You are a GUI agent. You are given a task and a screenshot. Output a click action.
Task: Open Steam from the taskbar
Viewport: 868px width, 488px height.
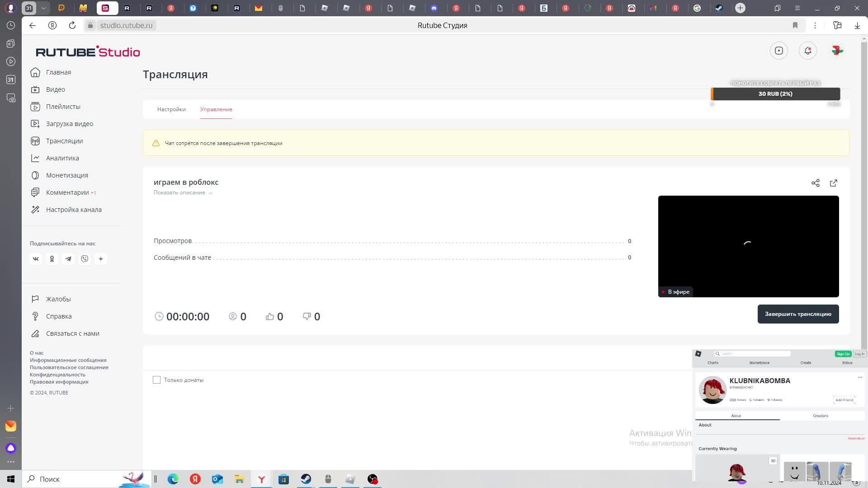306,479
